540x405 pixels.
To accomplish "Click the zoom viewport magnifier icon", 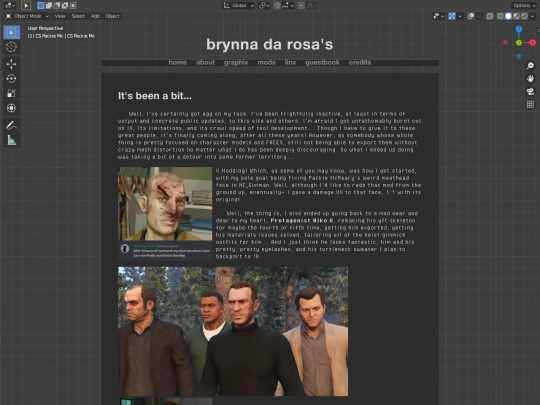I will coord(530,65).
